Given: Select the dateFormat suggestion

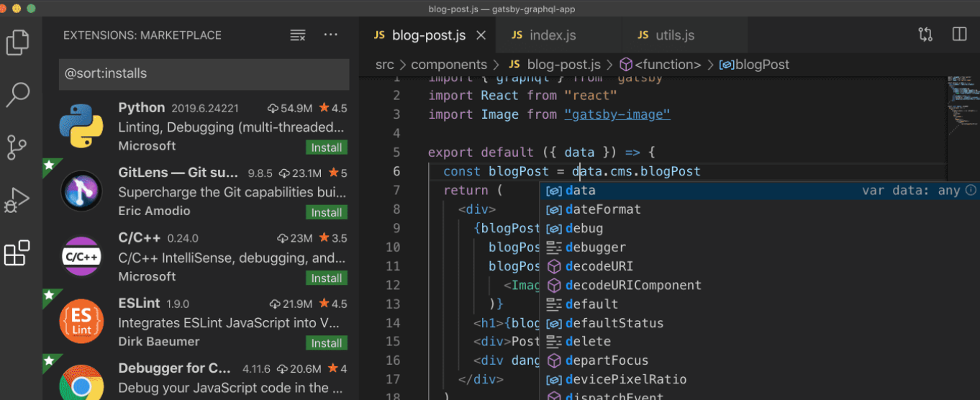Looking at the screenshot, I should tap(760, 209).
